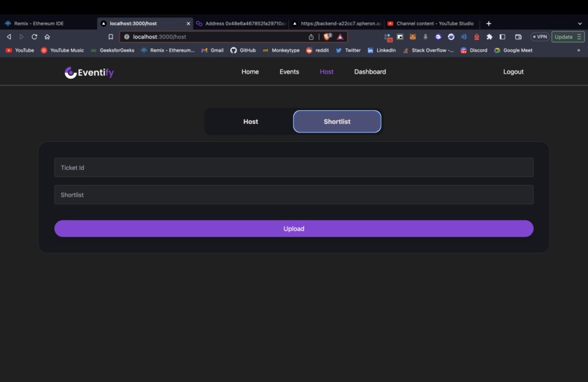588x382 pixels.
Task: Reload the current page
Action: tap(34, 36)
